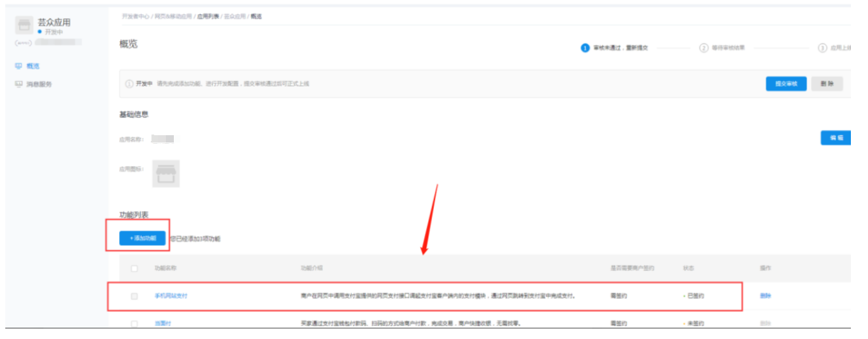Screen dimensions: 868x339
Task: Click the 概览 monitor icon in sidebar
Action: tap(18, 67)
